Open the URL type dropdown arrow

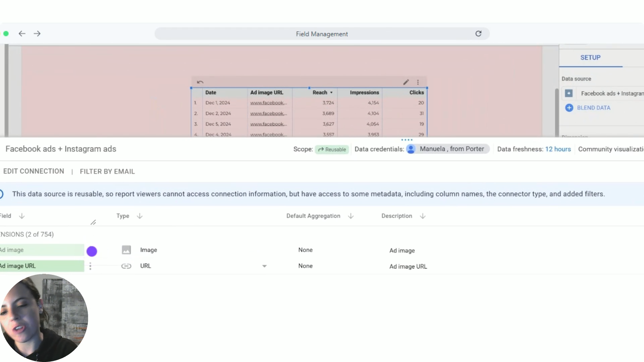click(x=264, y=266)
